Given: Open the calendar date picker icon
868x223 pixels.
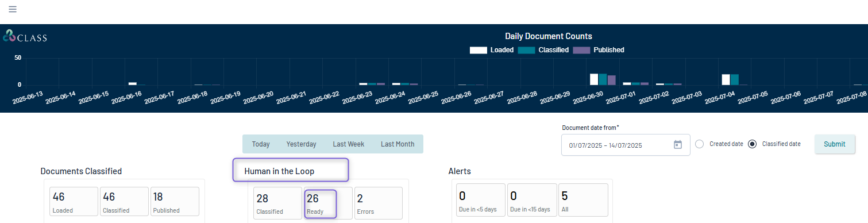Looking at the screenshot, I should point(677,145).
